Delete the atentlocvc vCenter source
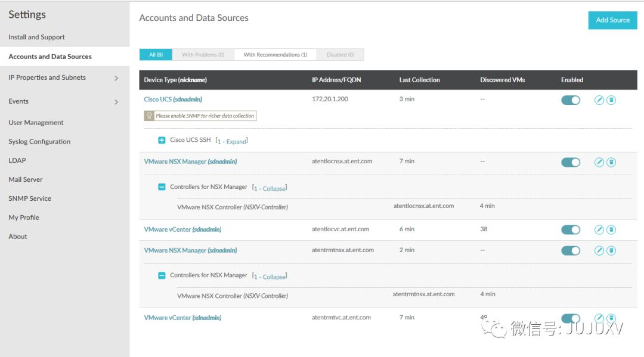644x357 pixels. pyautogui.click(x=611, y=230)
